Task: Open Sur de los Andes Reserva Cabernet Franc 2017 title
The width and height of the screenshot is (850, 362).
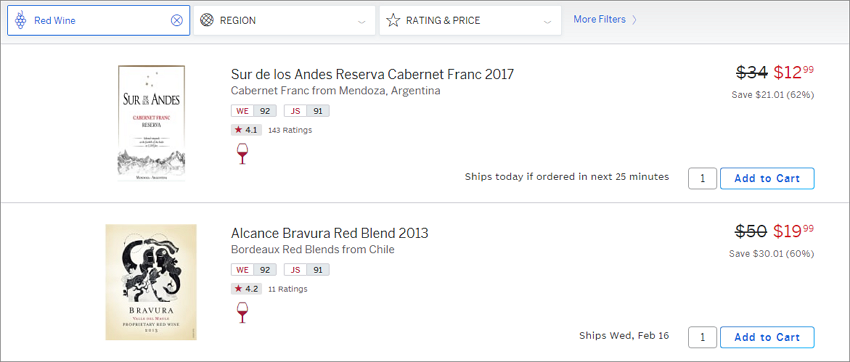Action: click(372, 74)
